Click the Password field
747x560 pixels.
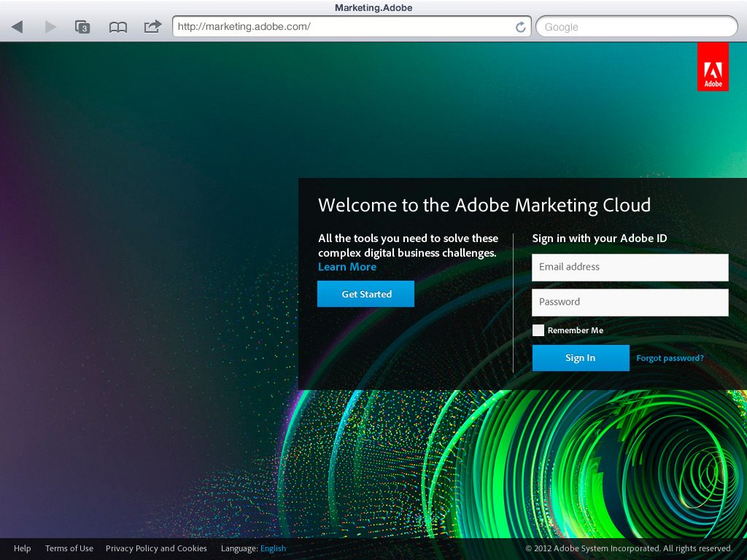tap(630, 303)
